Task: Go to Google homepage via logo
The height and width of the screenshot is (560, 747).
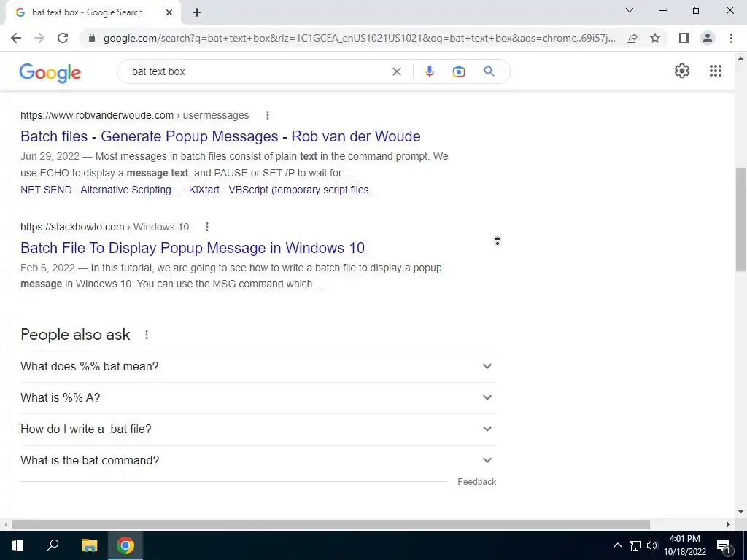Action: [50, 72]
